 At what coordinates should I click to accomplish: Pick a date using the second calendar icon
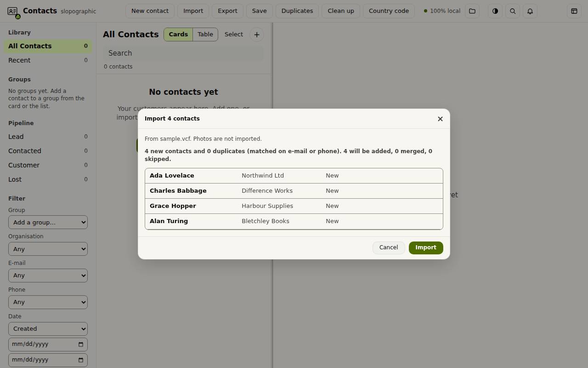pos(81,360)
